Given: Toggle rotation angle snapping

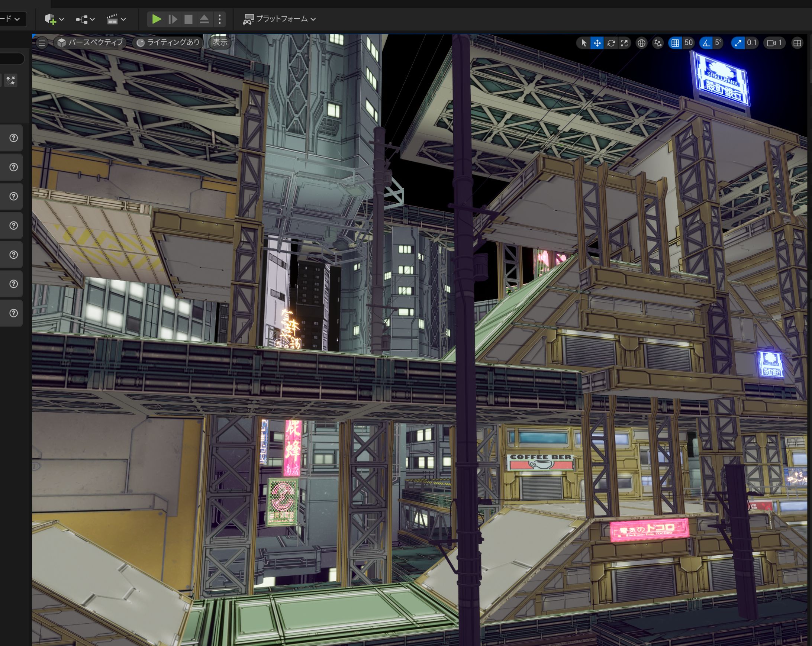Looking at the screenshot, I should [706, 43].
